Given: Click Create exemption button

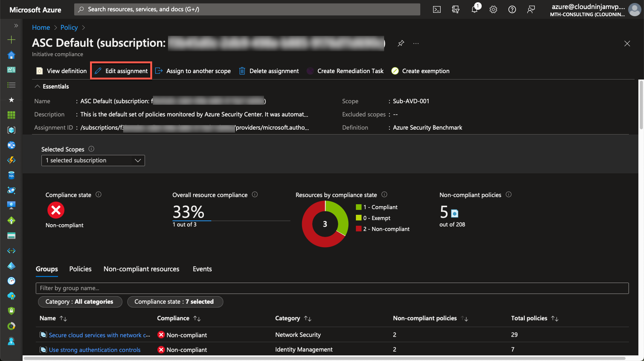Looking at the screenshot, I should tap(420, 71).
